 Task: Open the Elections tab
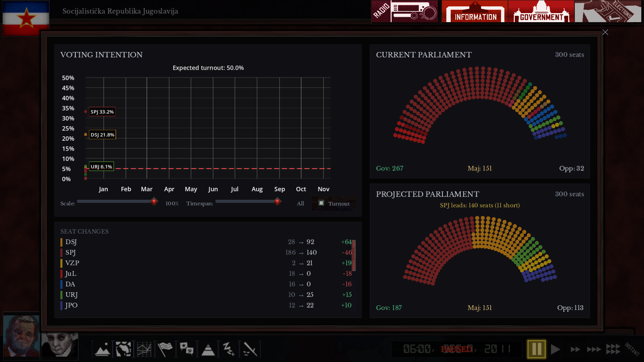point(608,11)
